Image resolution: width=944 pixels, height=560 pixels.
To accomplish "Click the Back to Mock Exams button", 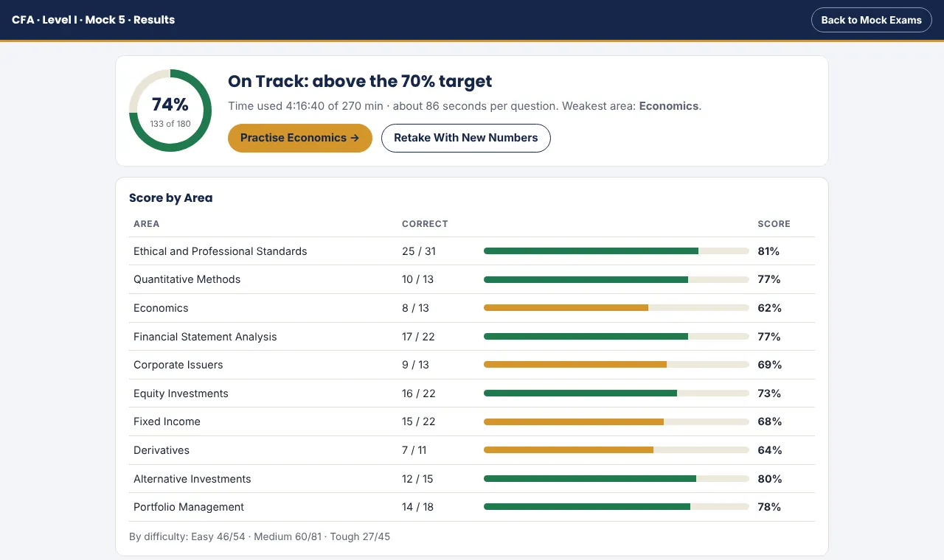I will point(871,20).
